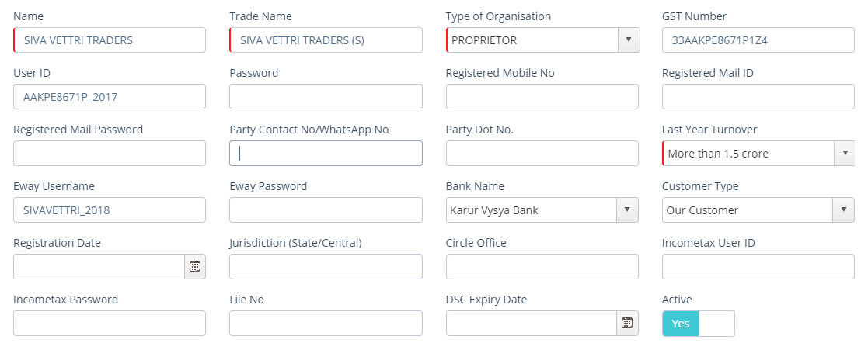Open the Bank Name dropdown arrow
The image size is (868, 350).
627,210
